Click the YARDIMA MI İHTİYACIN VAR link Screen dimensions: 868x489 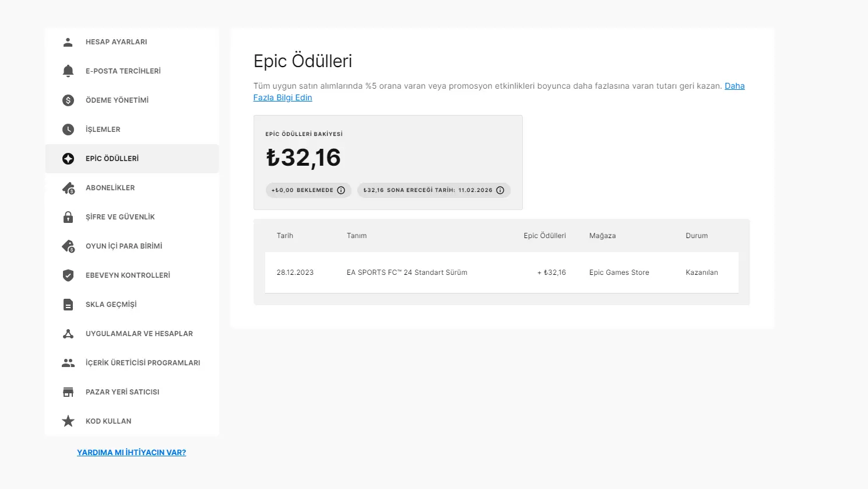pos(131,452)
